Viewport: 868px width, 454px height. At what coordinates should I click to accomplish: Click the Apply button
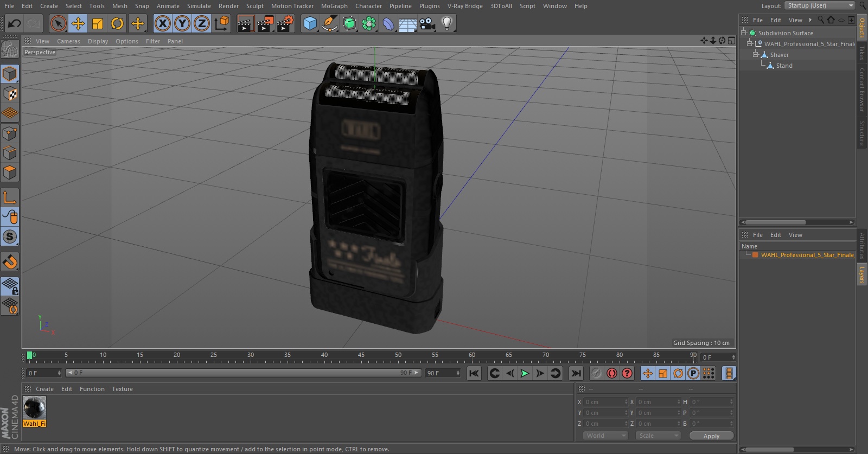711,436
